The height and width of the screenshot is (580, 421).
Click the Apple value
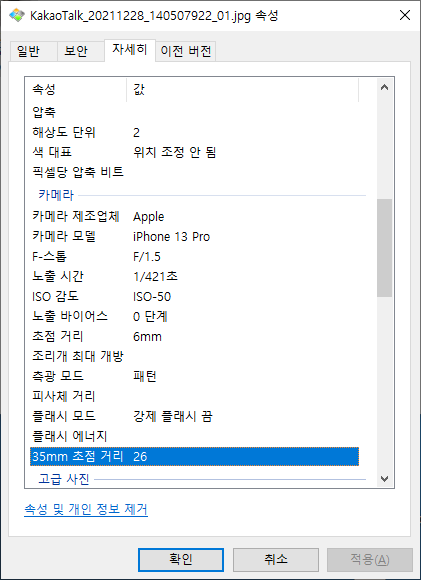pyautogui.click(x=148, y=217)
